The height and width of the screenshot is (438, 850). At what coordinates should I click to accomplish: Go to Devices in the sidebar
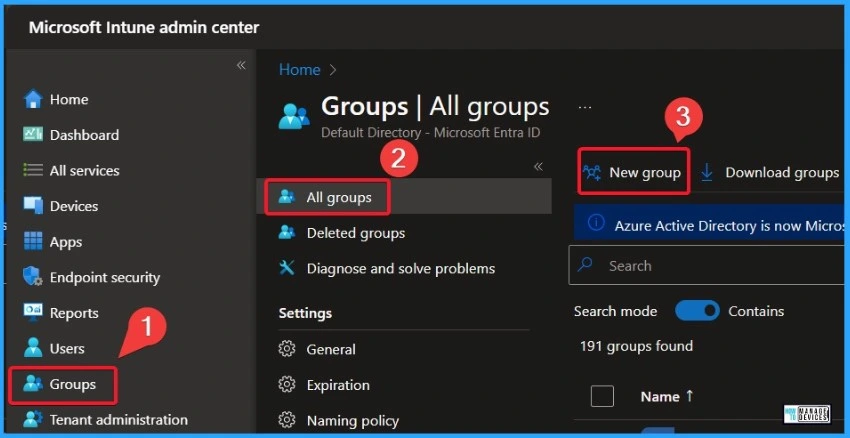(74, 207)
